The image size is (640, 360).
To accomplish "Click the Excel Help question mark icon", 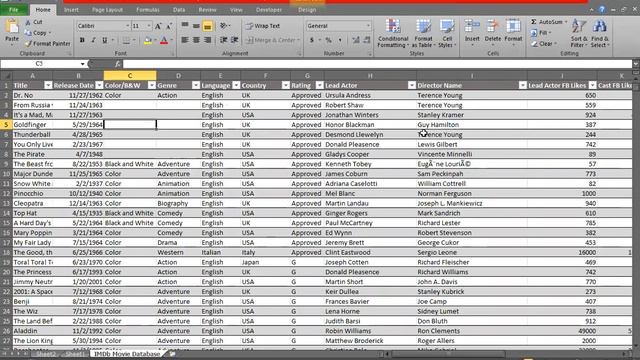I will pos(602,9).
